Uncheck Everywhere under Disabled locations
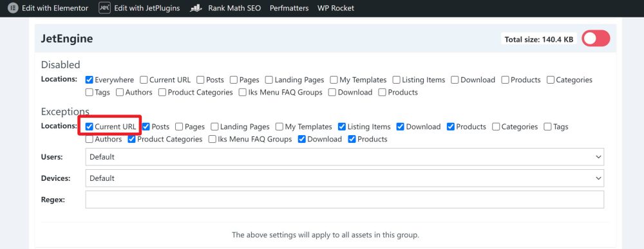 pos(89,80)
